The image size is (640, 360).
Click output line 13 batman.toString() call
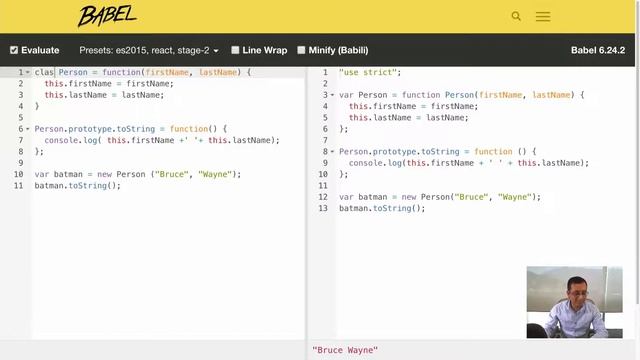click(x=382, y=209)
